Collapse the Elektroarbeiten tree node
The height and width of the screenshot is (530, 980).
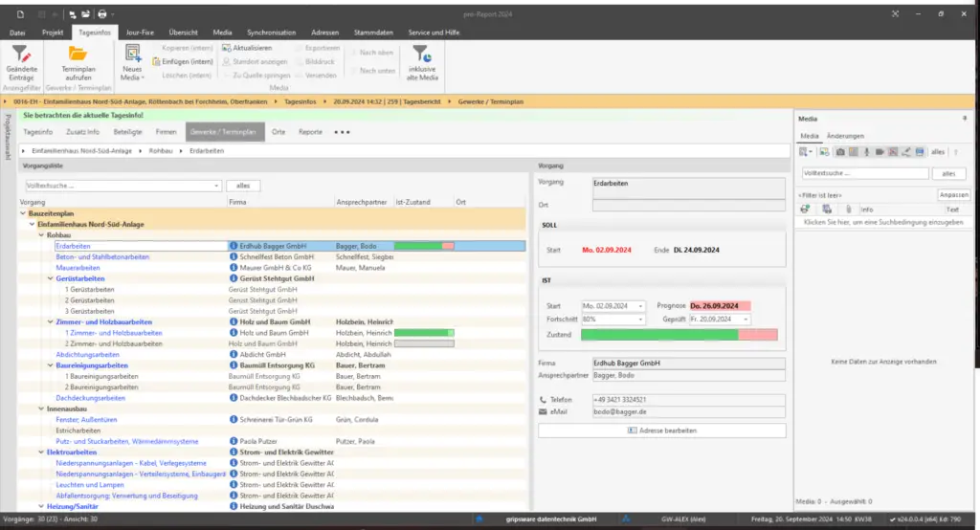pos(41,453)
